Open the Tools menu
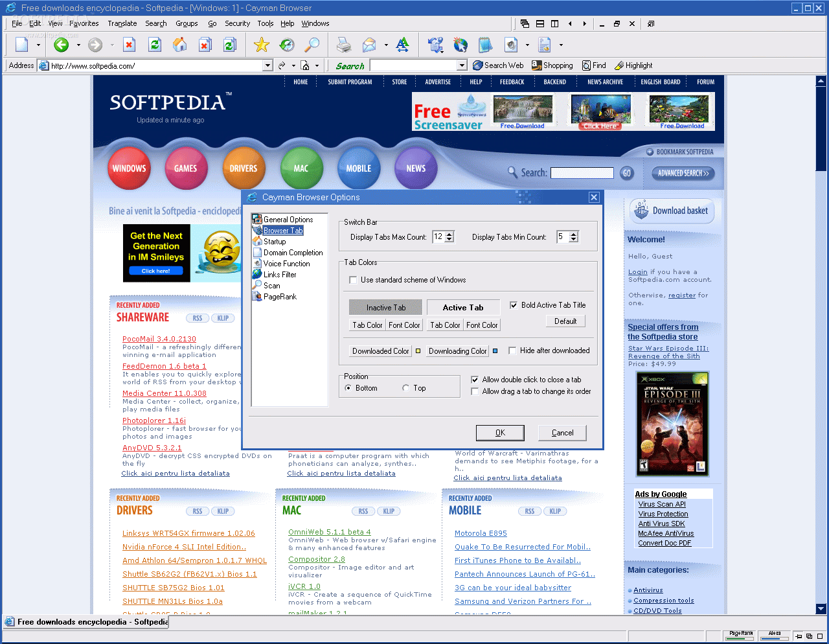The width and height of the screenshot is (829, 644). click(266, 23)
